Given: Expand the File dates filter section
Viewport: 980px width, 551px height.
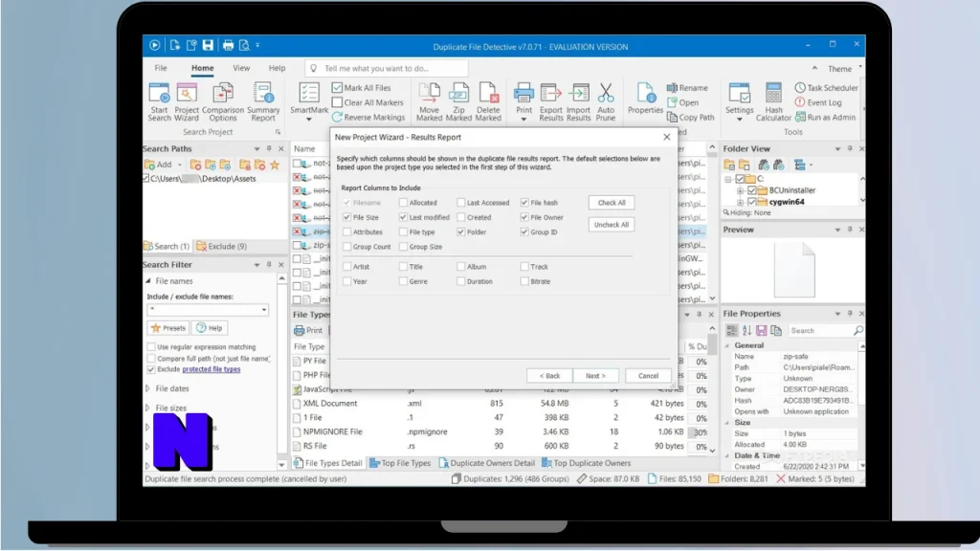Looking at the screenshot, I should pyautogui.click(x=148, y=388).
